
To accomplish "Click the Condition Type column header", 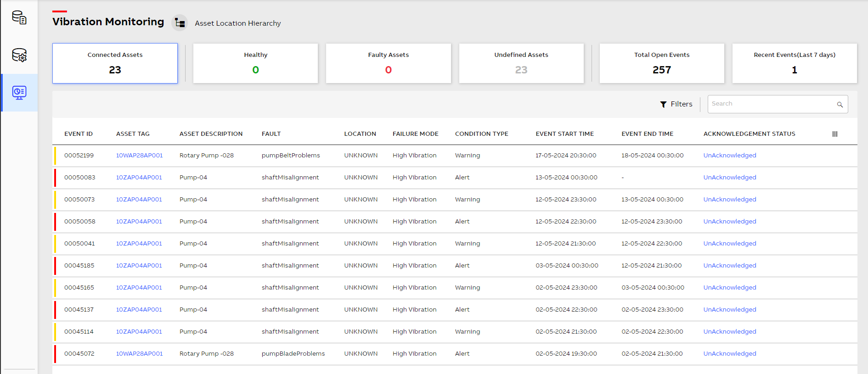I will tap(481, 134).
